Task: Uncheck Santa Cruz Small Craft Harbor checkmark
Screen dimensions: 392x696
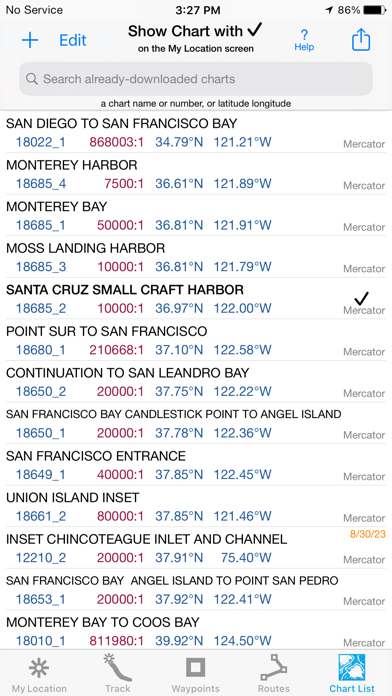Action: [362, 297]
